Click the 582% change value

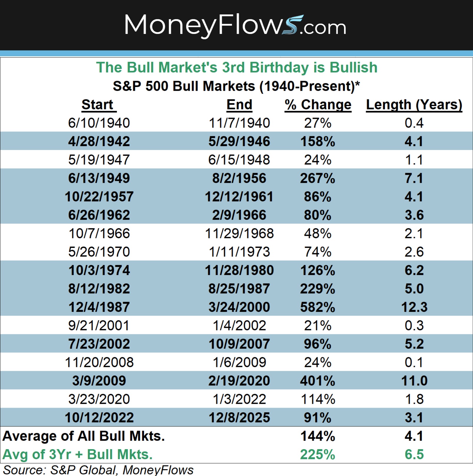(x=317, y=307)
